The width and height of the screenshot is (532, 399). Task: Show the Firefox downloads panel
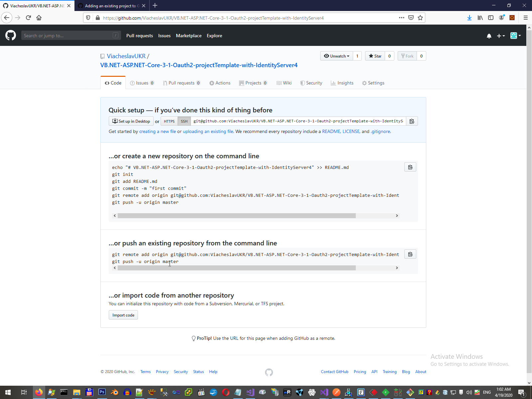tap(469, 18)
